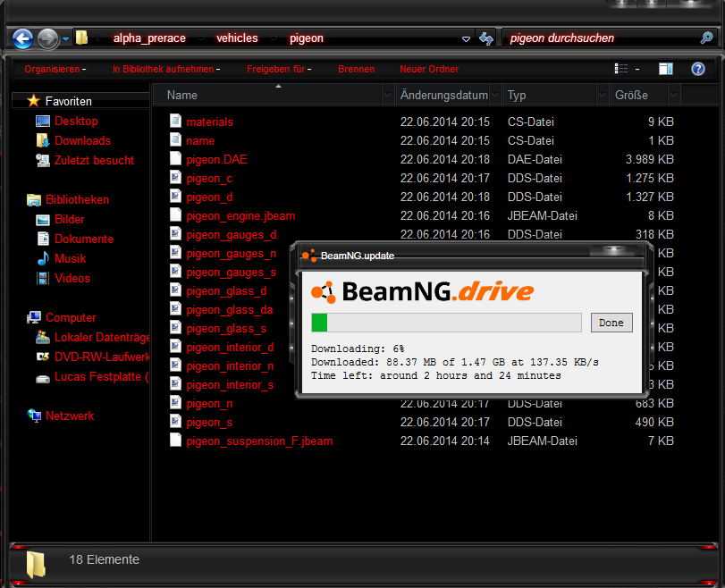Click Brennen in the toolbar
The image size is (725, 588).
click(x=356, y=69)
